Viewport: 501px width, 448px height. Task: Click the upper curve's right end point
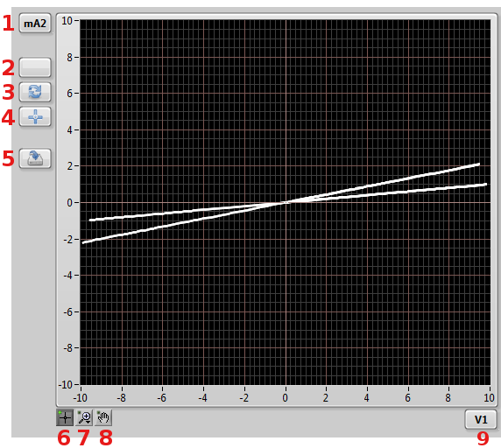click(478, 164)
